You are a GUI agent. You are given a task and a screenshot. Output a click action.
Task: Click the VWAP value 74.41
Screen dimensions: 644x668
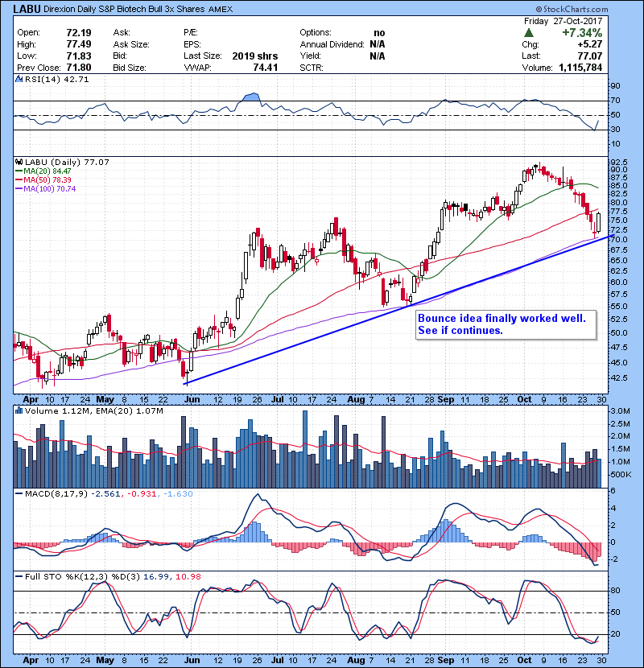(x=266, y=68)
